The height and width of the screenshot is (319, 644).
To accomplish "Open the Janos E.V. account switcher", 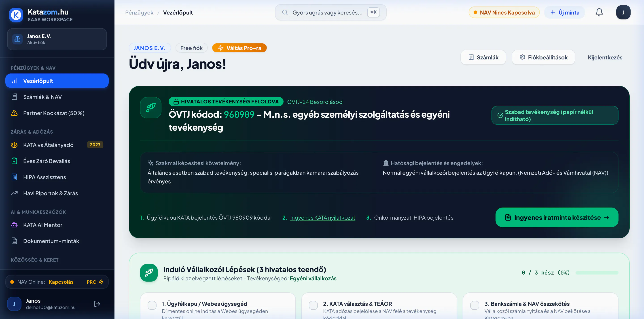I will (57, 39).
